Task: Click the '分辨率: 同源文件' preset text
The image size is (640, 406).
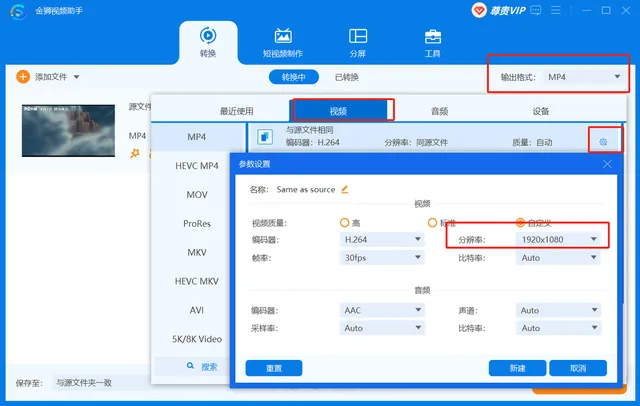Action: point(416,142)
